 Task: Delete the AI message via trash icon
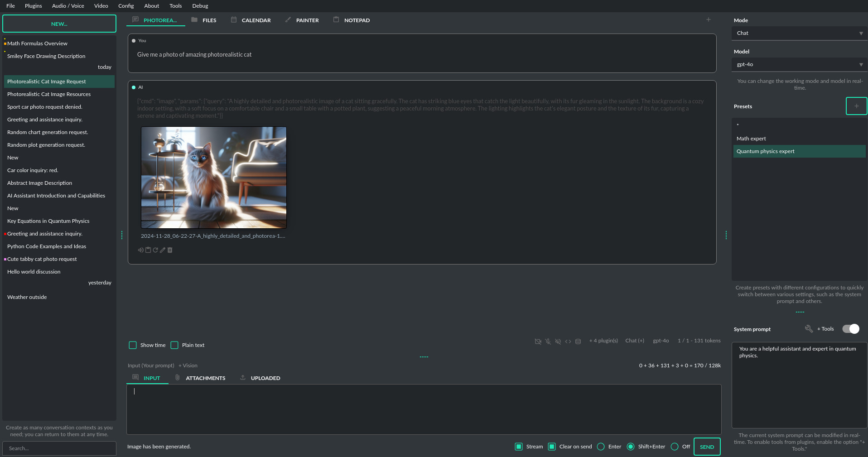pyautogui.click(x=170, y=250)
